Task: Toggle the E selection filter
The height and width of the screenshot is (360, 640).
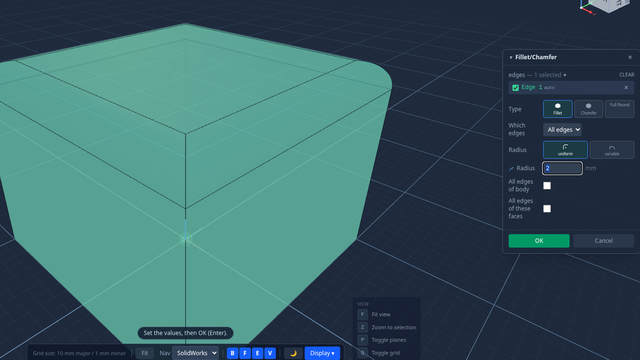Action: 258,353
